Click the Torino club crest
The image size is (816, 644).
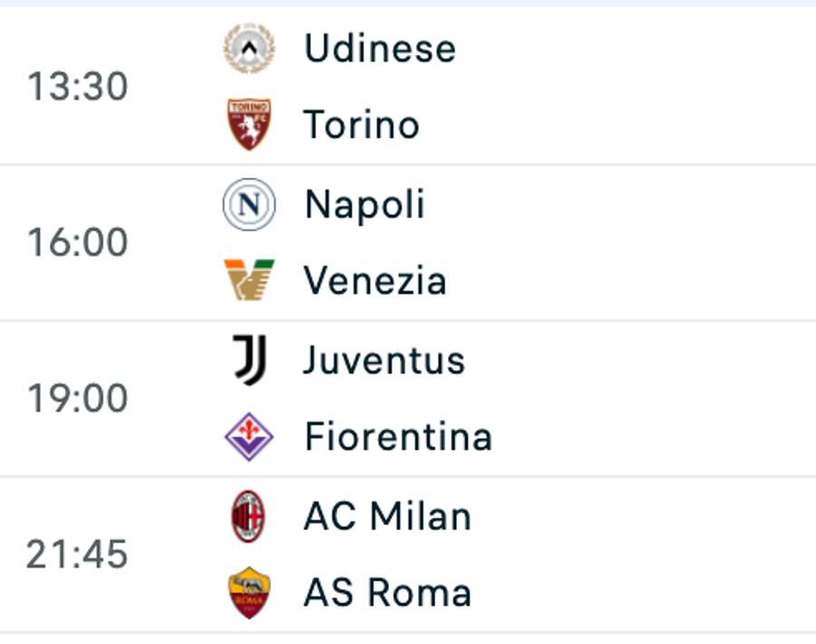tap(249, 124)
